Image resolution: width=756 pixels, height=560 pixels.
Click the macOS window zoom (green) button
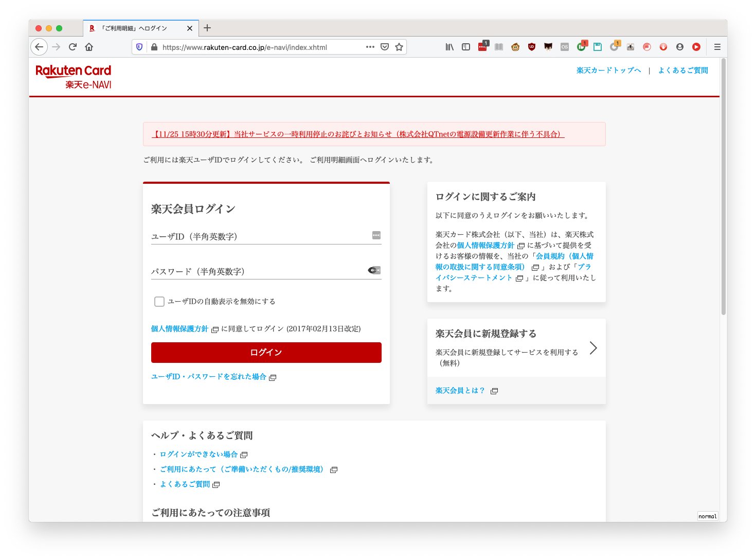pyautogui.click(x=59, y=28)
